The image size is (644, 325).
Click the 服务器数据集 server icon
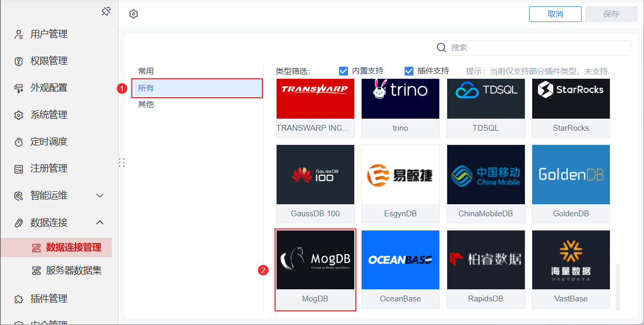(x=36, y=271)
